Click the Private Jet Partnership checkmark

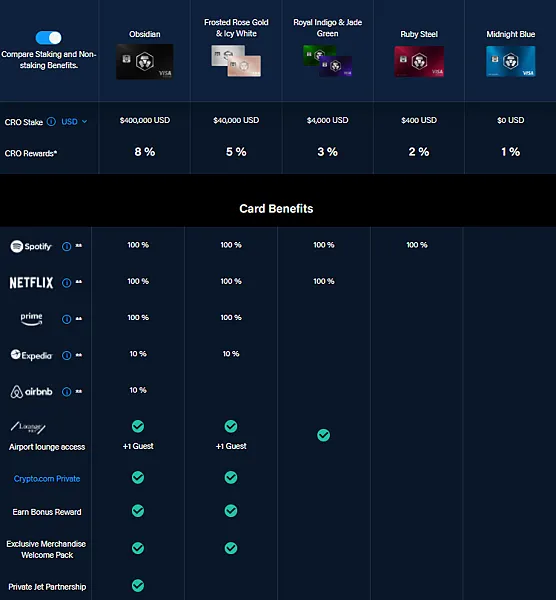(x=138, y=585)
